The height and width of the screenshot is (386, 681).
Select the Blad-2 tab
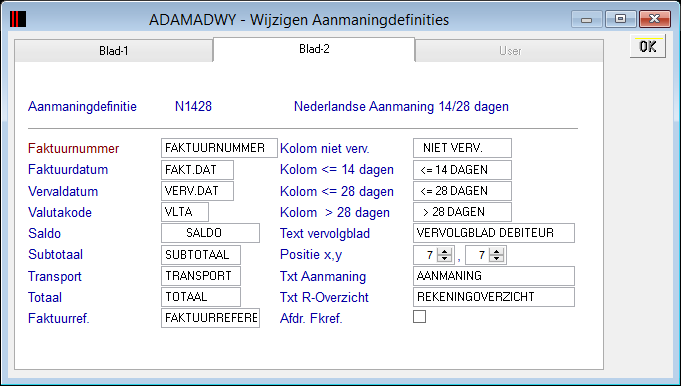(314, 49)
